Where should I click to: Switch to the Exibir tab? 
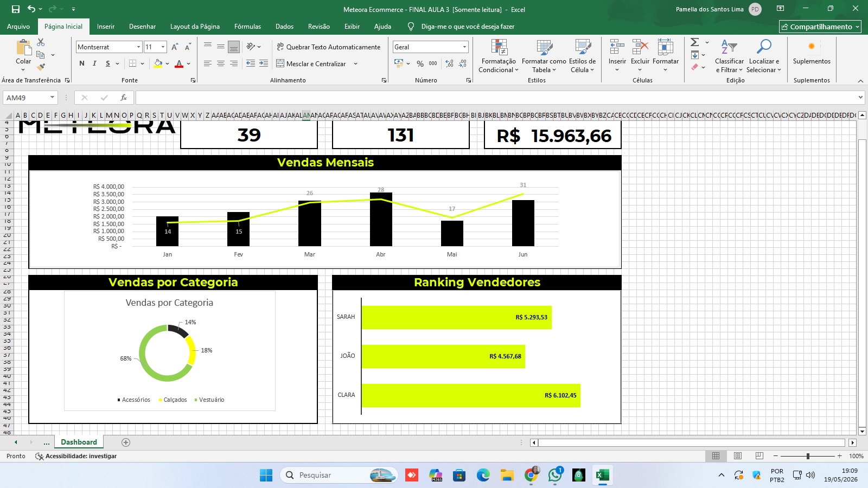click(x=352, y=27)
